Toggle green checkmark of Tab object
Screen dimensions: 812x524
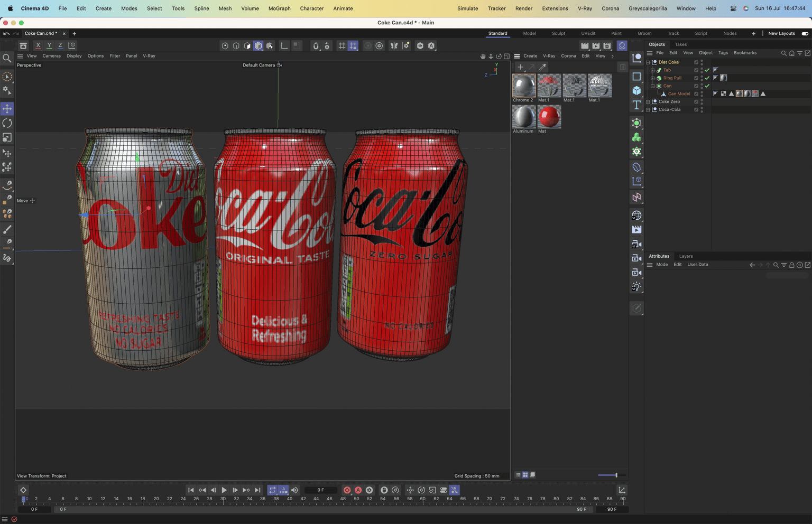tap(707, 70)
